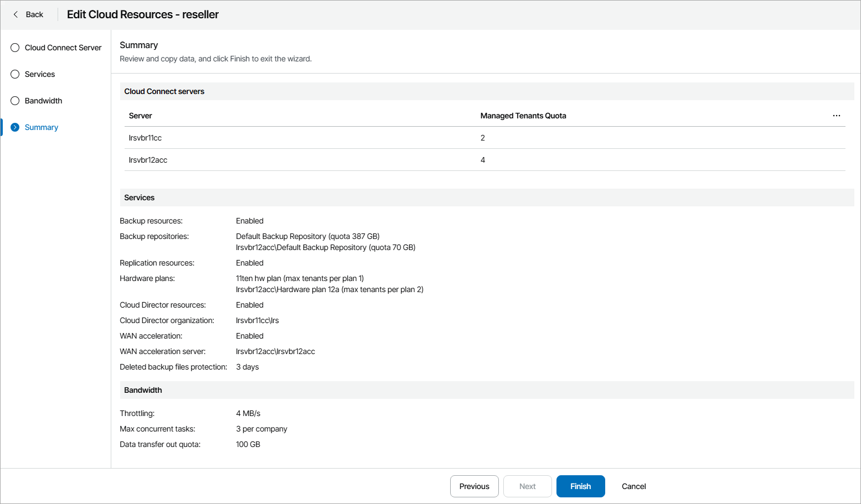The width and height of the screenshot is (861, 504).
Task: Open the table column options ellipsis
Action: coord(836,116)
